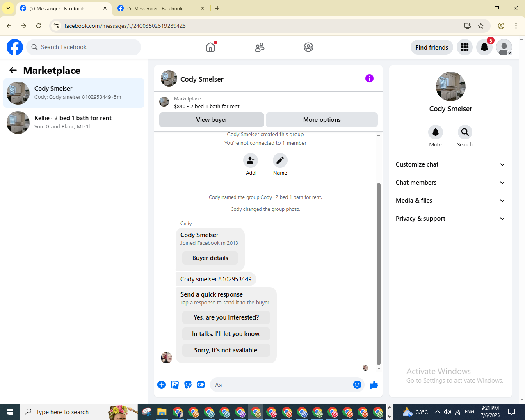Click the View buyer button
The width and height of the screenshot is (525, 420).
click(212, 120)
